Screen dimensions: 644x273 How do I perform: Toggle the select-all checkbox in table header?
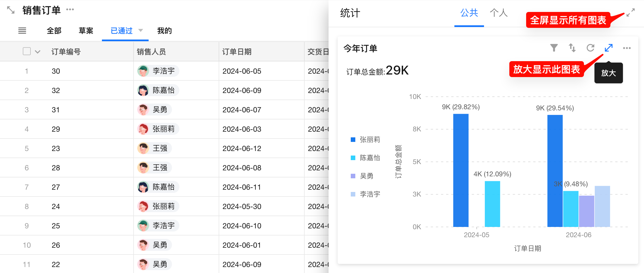click(x=27, y=51)
